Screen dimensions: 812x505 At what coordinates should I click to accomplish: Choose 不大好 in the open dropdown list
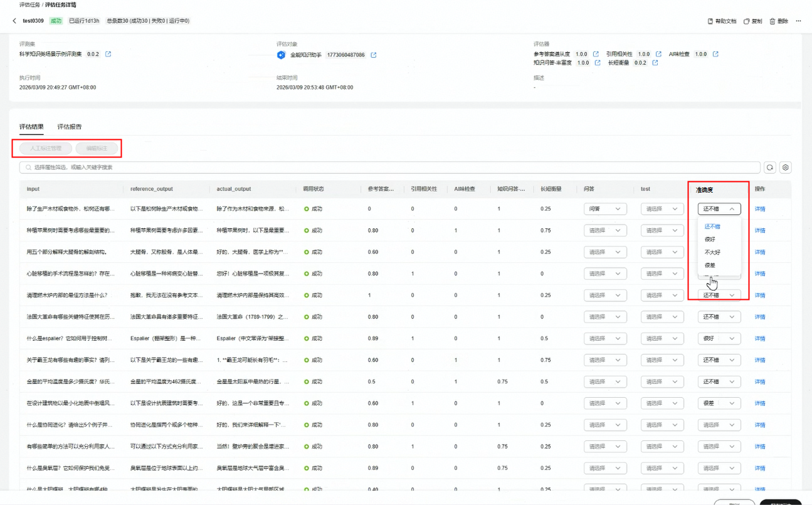pos(712,252)
